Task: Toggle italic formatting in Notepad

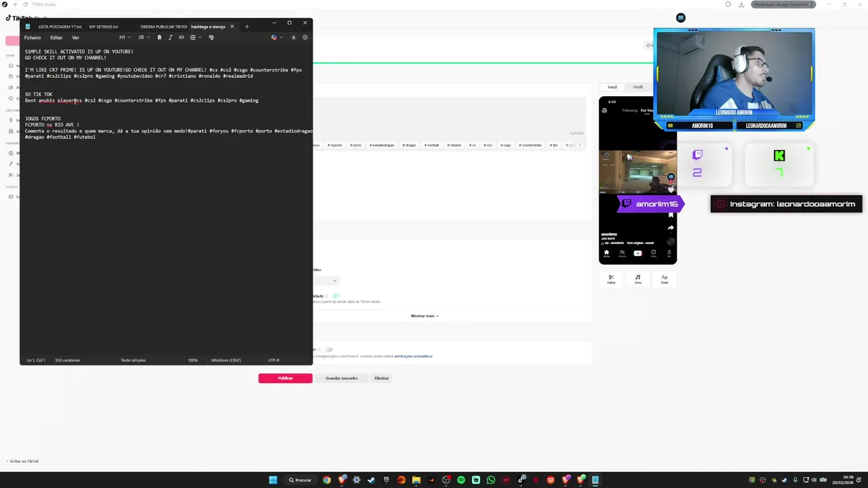Action: pos(170,37)
